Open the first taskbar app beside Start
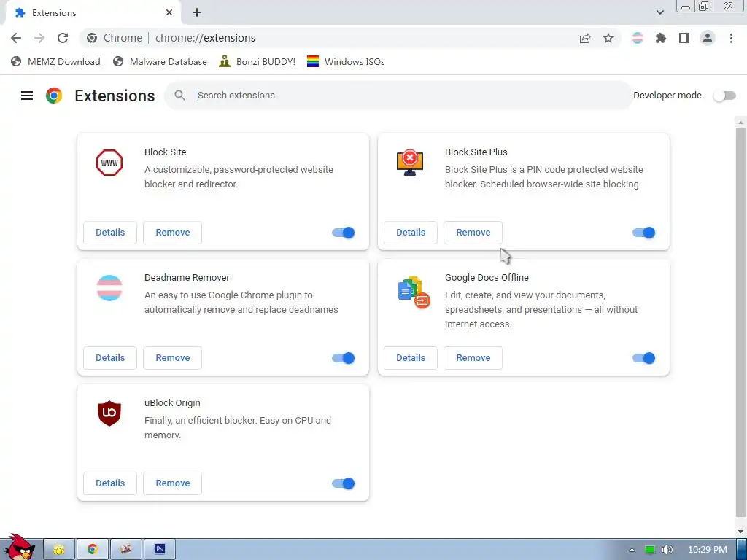The width and height of the screenshot is (747, 560). 59,550
